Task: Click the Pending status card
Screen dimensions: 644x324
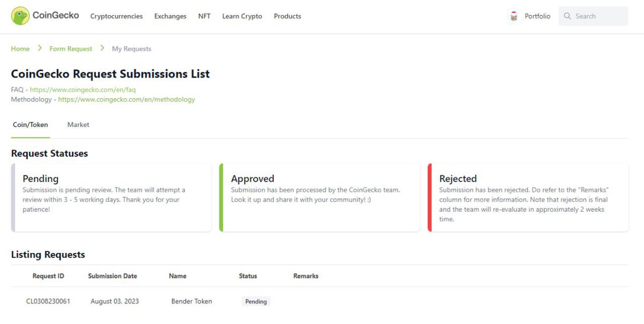Action: pyautogui.click(x=112, y=198)
